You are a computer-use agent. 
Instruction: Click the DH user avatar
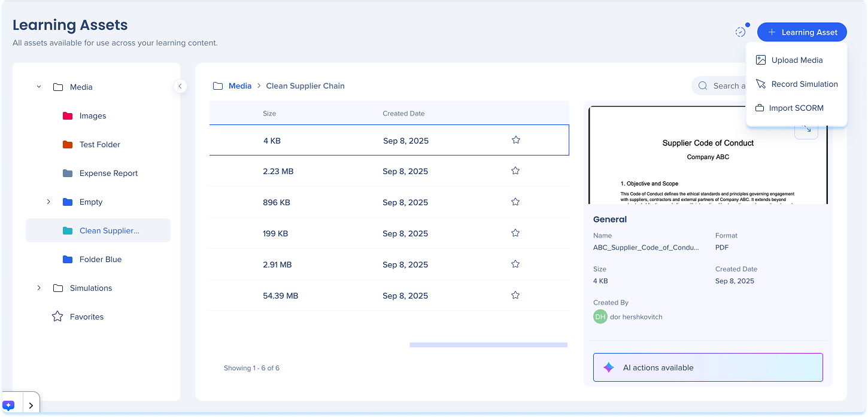point(600,316)
